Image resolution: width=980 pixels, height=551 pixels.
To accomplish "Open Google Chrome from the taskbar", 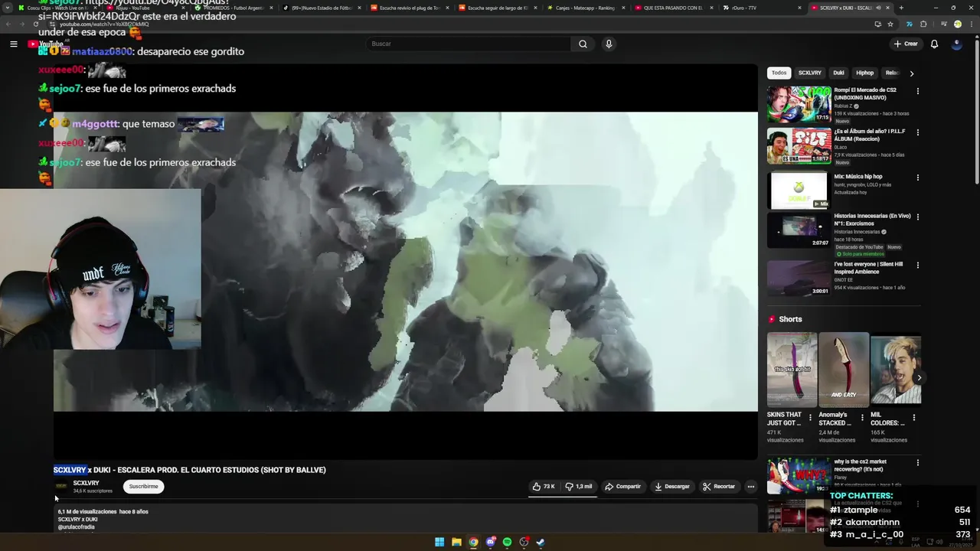I will [x=473, y=542].
